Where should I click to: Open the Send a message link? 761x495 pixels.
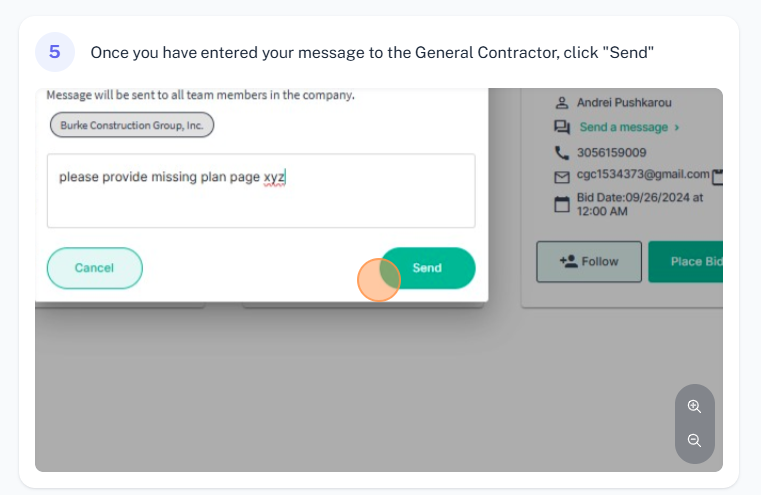(x=624, y=127)
